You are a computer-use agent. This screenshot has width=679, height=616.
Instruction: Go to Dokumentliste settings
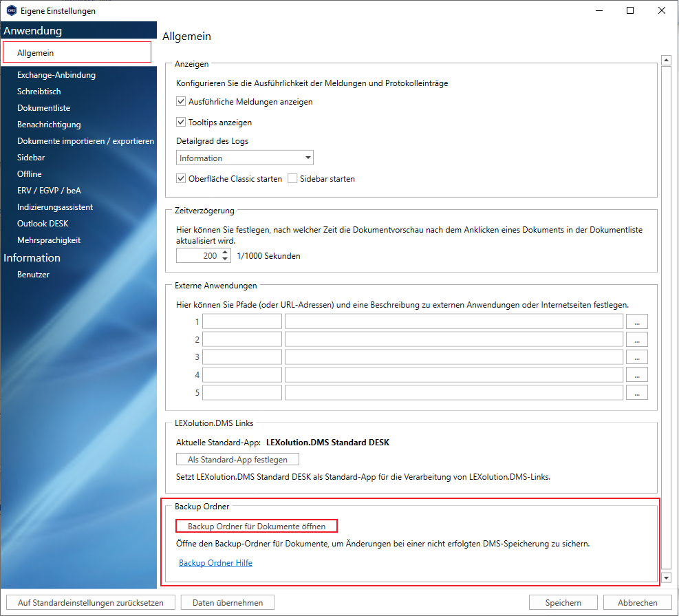[44, 108]
